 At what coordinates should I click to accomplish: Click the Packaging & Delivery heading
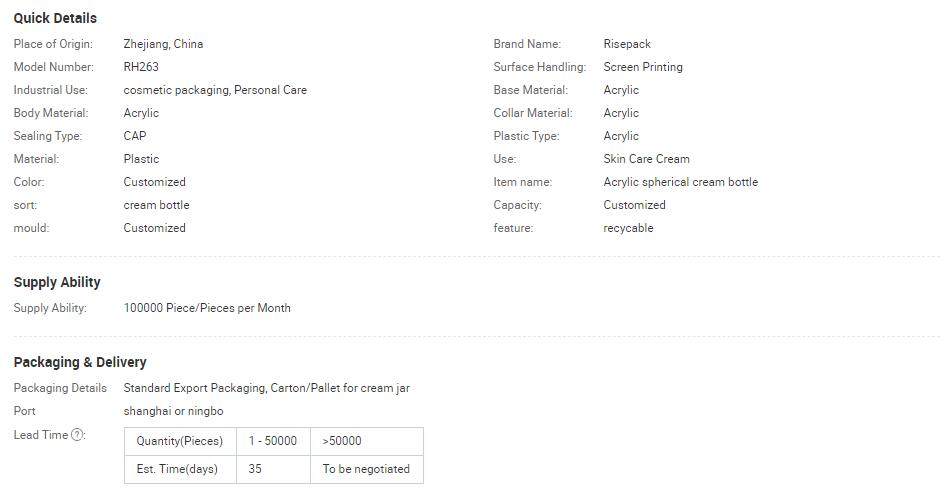click(x=80, y=362)
